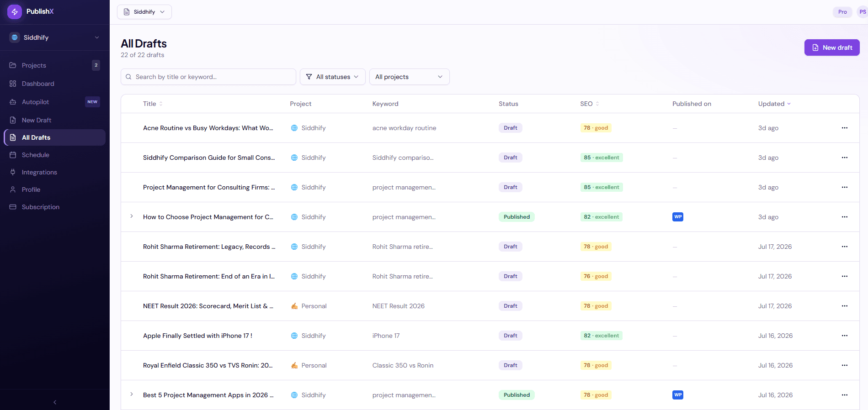Open more options for How to Choose Project Management
Image resolution: width=868 pixels, height=410 pixels.
[x=845, y=217]
